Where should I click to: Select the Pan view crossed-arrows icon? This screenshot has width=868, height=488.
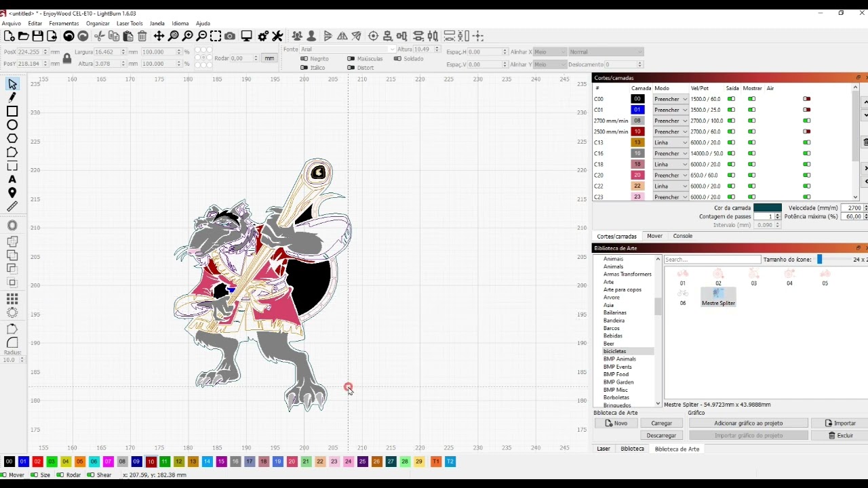tap(159, 36)
